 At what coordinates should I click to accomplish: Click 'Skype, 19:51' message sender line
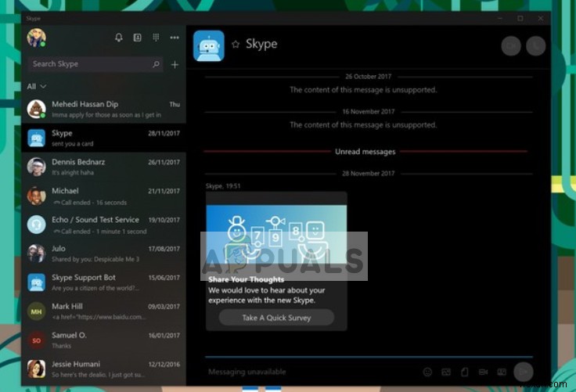[x=223, y=186]
